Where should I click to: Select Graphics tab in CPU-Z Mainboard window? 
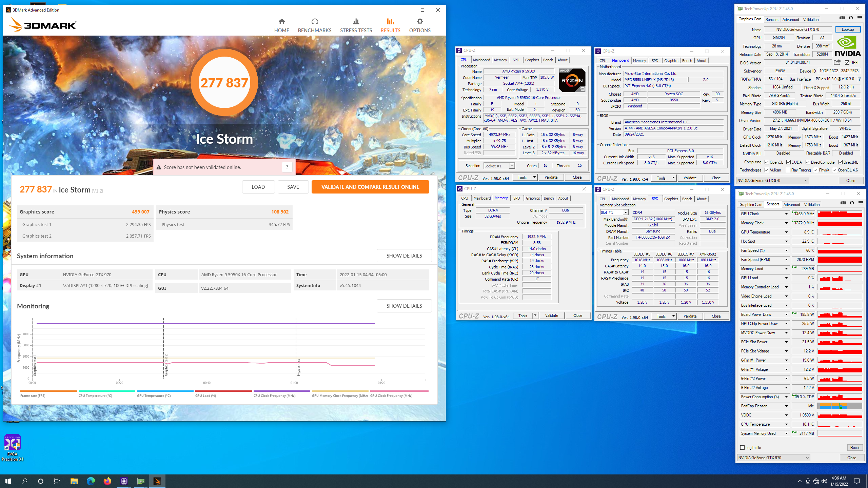[671, 61]
